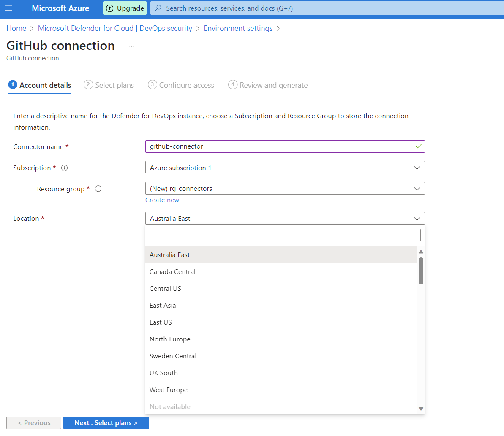Click Next: Select plans button
Image resolution: width=504 pixels, height=436 pixels.
(x=106, y=423)
